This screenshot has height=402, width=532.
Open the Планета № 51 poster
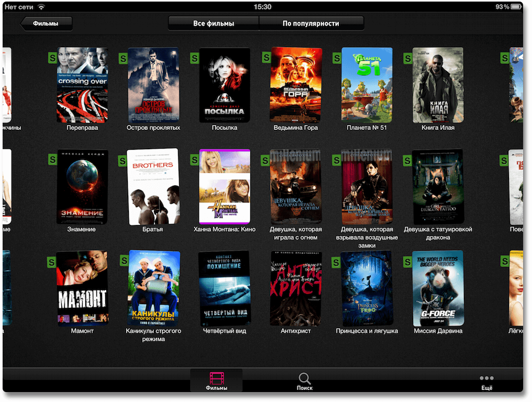click(x=367, y=84)
